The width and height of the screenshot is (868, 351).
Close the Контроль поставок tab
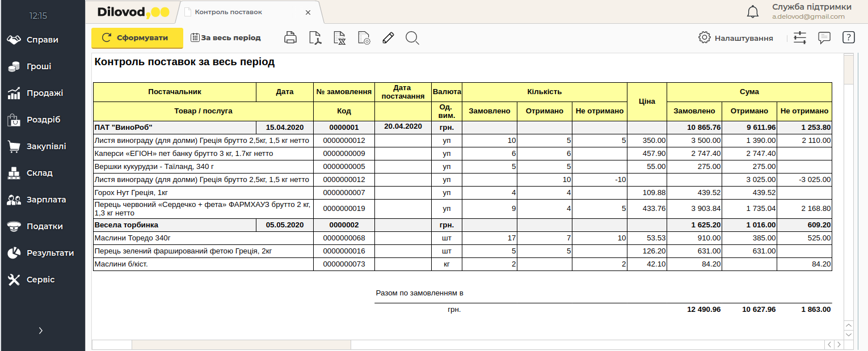click(x=308, y=12)
